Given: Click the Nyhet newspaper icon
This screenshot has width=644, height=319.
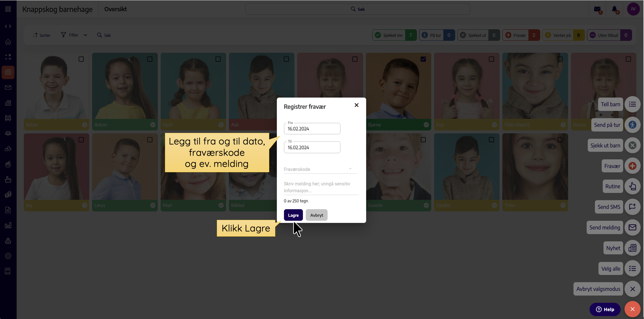Looking at the screenshot, I should click(632, 248).
